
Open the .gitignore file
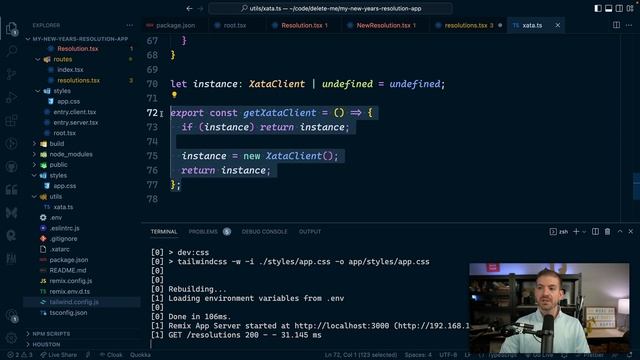63,239
